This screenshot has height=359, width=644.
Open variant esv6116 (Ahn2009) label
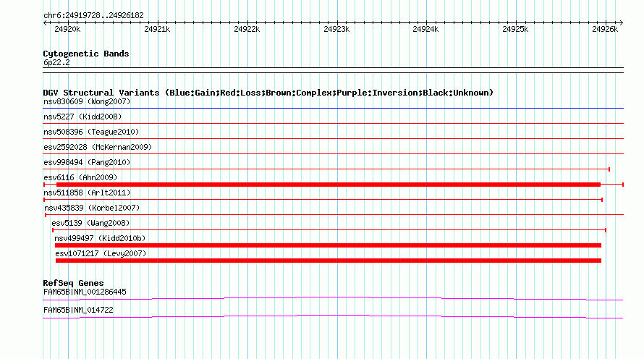point(80,177)
